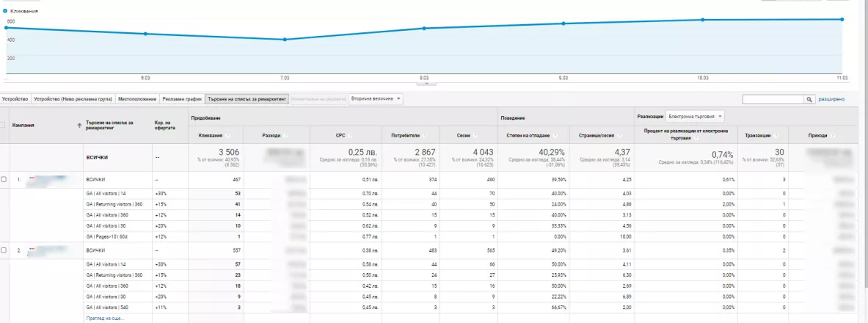
Task: Switch to the Рекламен график tab
Action: 181,98
